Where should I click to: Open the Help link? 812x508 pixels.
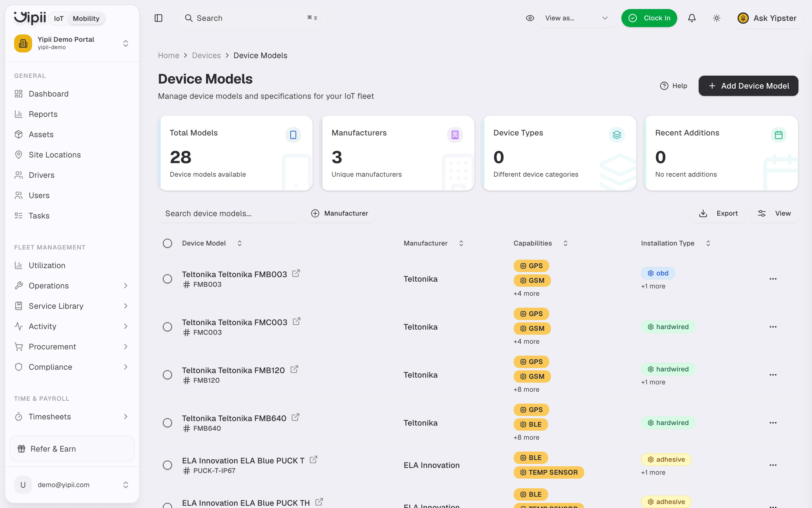673,86
